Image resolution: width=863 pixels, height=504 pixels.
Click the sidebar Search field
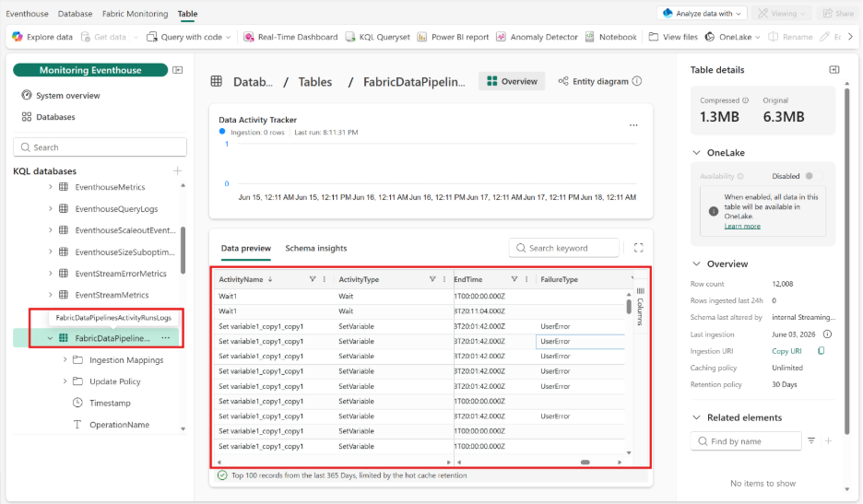click(100, 147)
